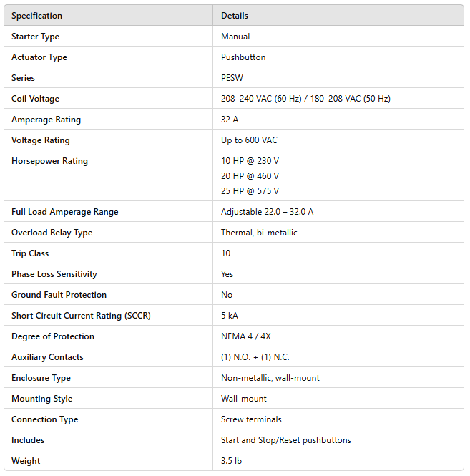Click the Details column header
Image resolution: width=470 pixels, height=476 pixels.
click(x=235, y=16)
